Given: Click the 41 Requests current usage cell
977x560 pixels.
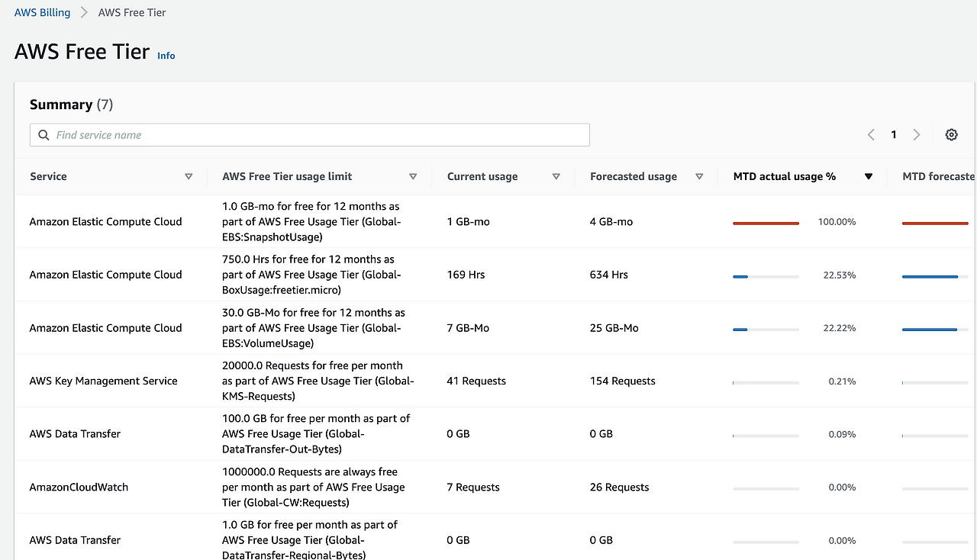Looking at the screenshot, I should (x=476, y=381).
